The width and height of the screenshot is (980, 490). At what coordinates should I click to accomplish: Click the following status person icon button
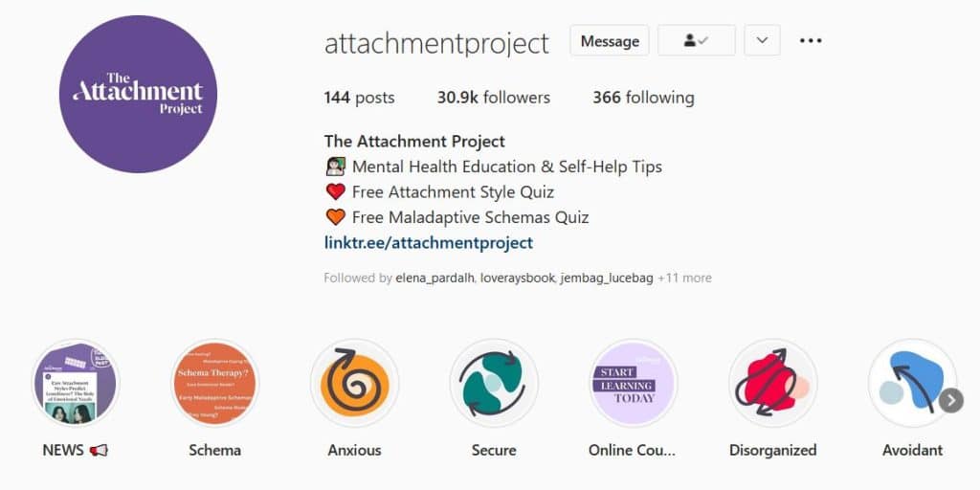click(697, 40)
